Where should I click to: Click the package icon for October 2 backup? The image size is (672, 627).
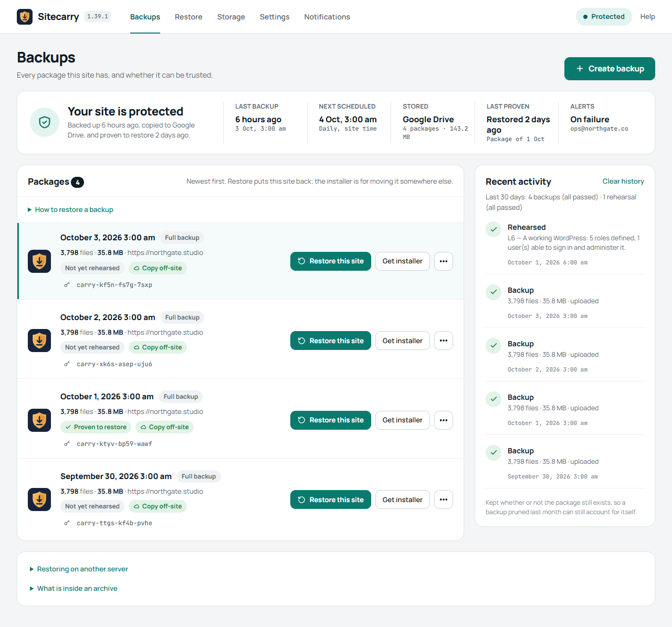click(x=39, y=341)
